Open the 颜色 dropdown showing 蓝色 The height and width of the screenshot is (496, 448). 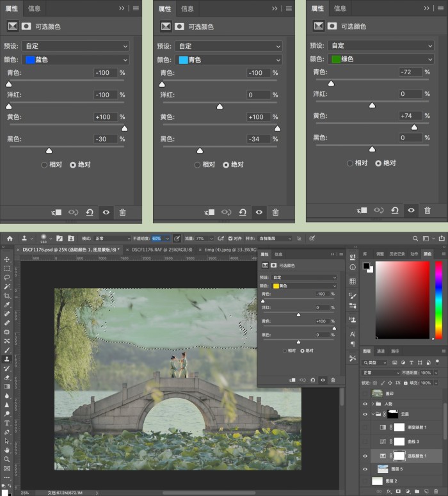coord(76,60)
